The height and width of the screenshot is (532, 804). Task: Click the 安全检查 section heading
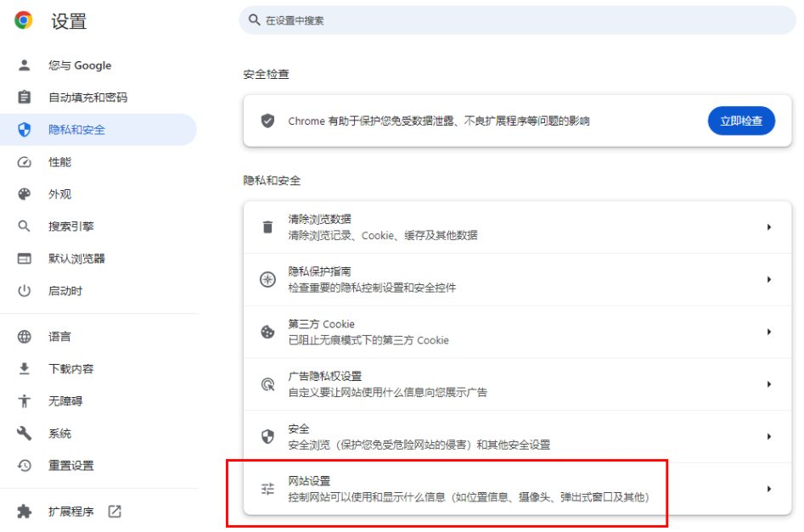(x=266, y=75)
